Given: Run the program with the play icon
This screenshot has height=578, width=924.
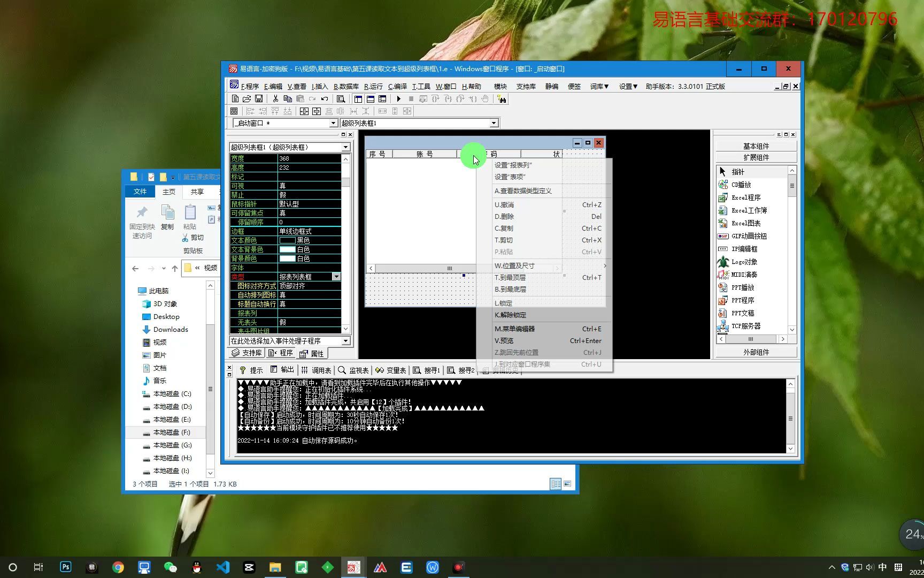Looking at the screenshot, I should click(x=398, y=99).
